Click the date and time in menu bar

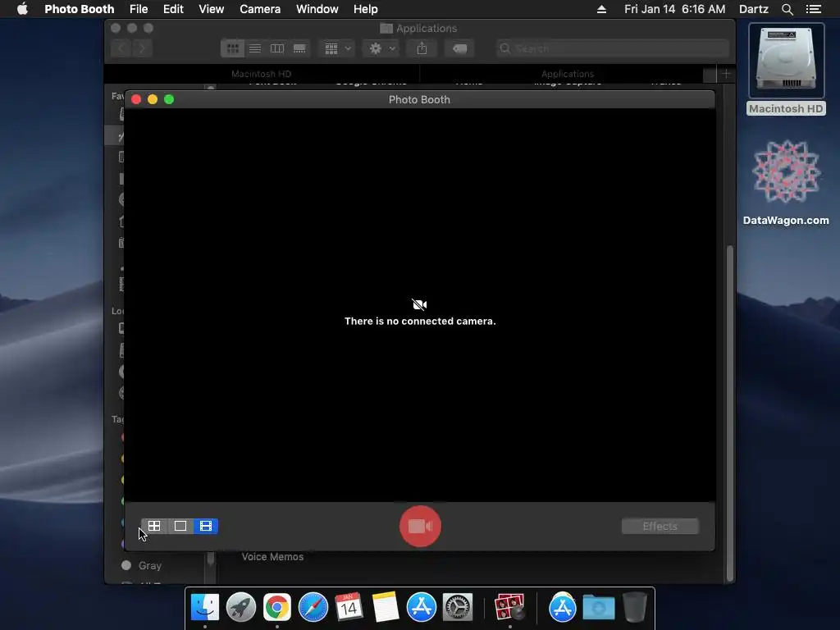coord(674,9)
